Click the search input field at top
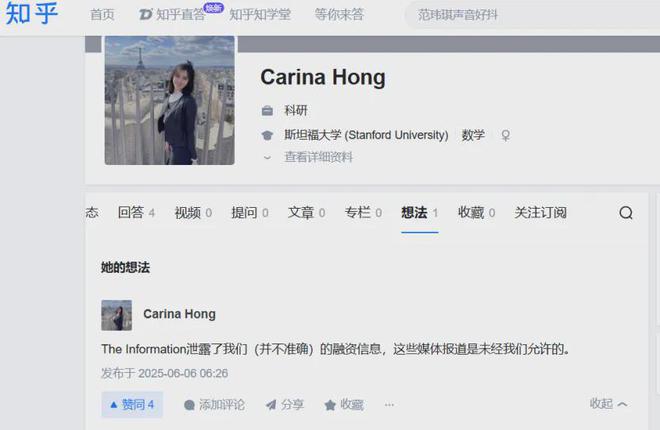Screen dimensions: 660x430 tap(532, 15)
